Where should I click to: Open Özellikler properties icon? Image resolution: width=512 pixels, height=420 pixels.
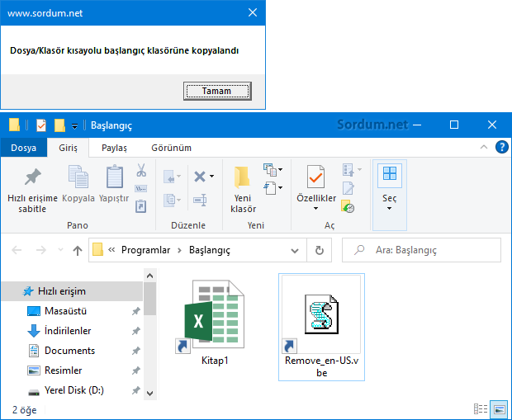tap(315, 177)
